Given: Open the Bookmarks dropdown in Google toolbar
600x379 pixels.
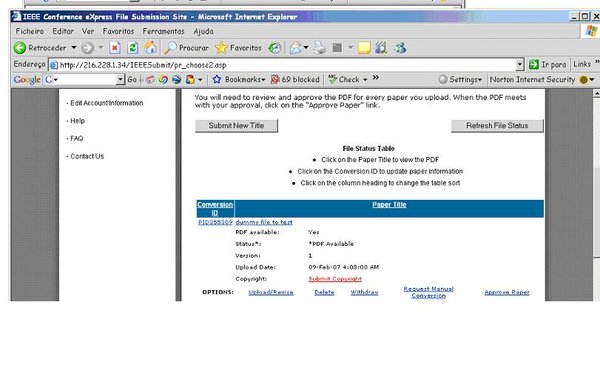Looking at the screenshot, I should pos(239,80).
